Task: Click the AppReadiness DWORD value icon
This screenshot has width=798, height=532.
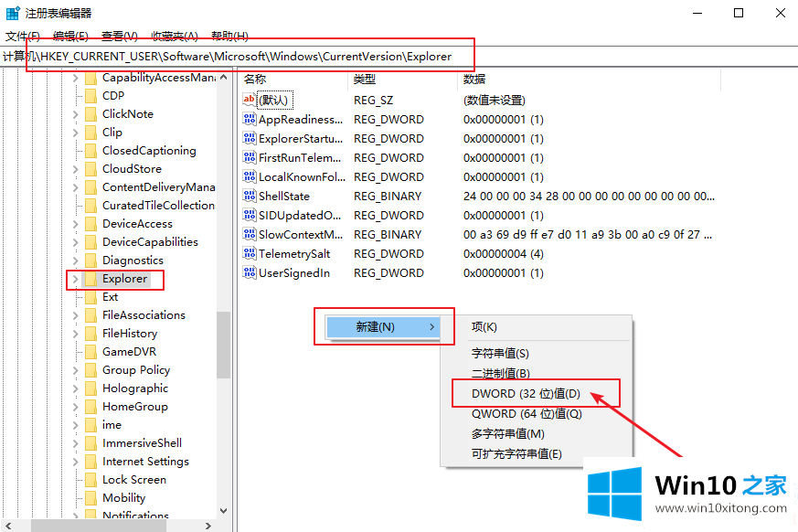Action: point(249,119)
